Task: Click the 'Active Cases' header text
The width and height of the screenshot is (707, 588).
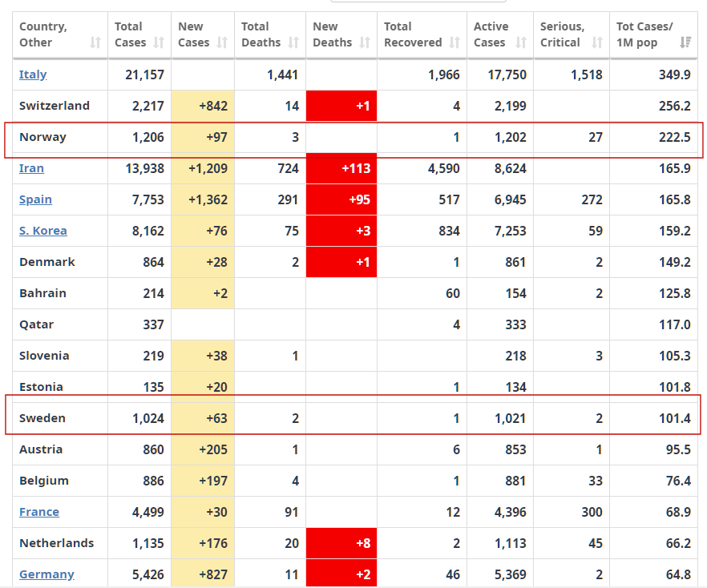Action: [x=491, y=34]
